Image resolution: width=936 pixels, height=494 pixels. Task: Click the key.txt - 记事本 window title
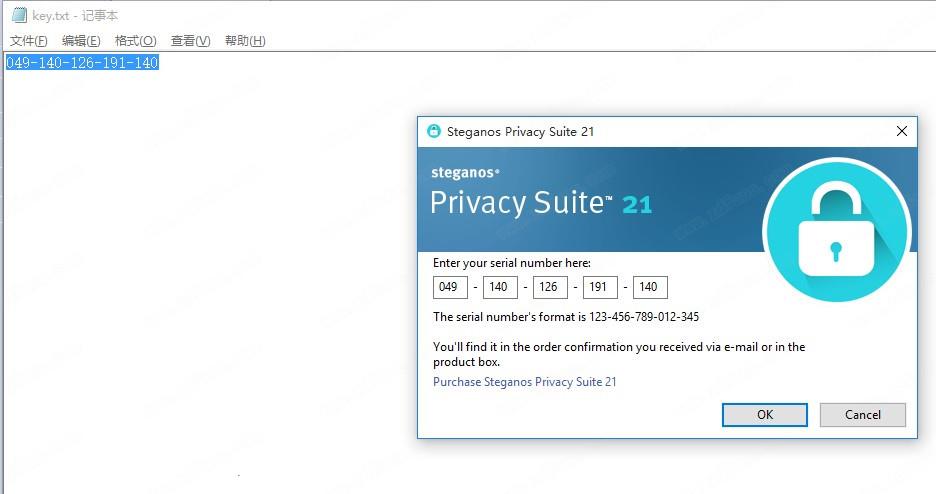[75, 16]
